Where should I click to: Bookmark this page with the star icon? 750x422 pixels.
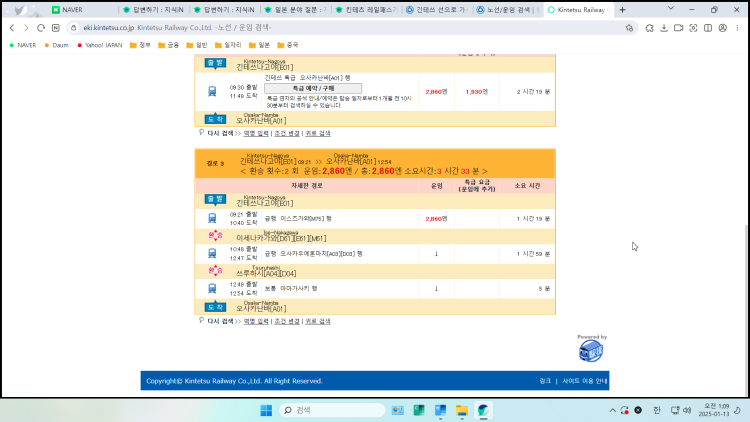pyautogui.click(x=629, y=28)
